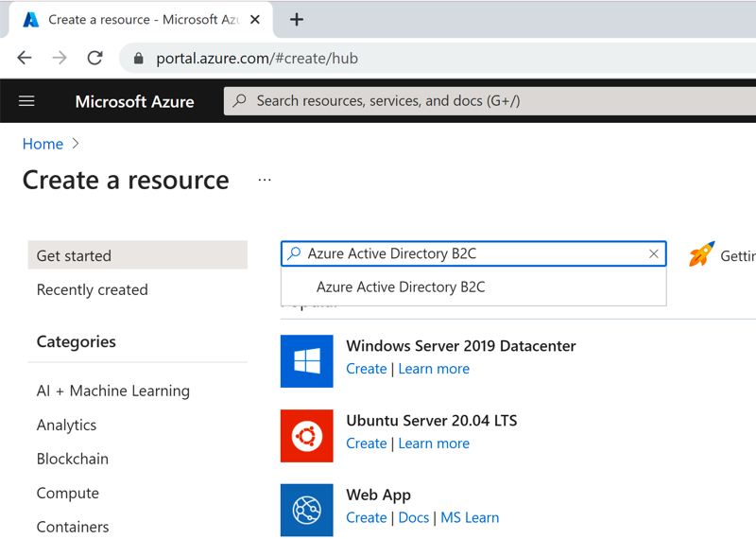Create a Windows Server 2019 Datacenter
Viewport: 756px width, 539px height.
tap(367, 369)
